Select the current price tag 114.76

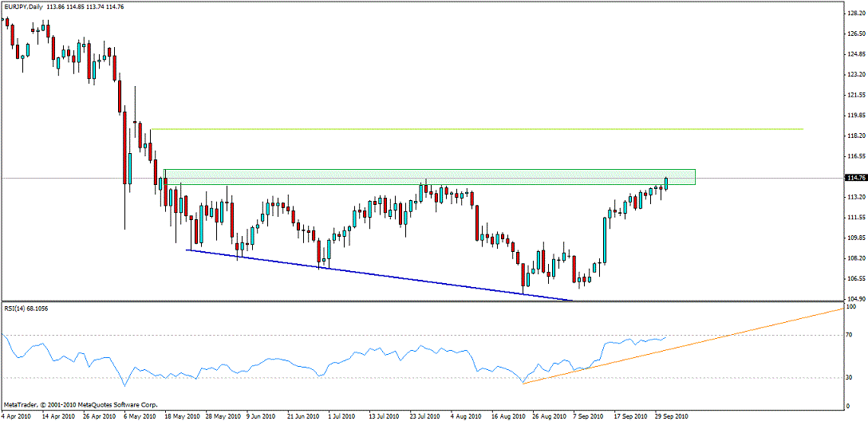[x=854, y=178]
